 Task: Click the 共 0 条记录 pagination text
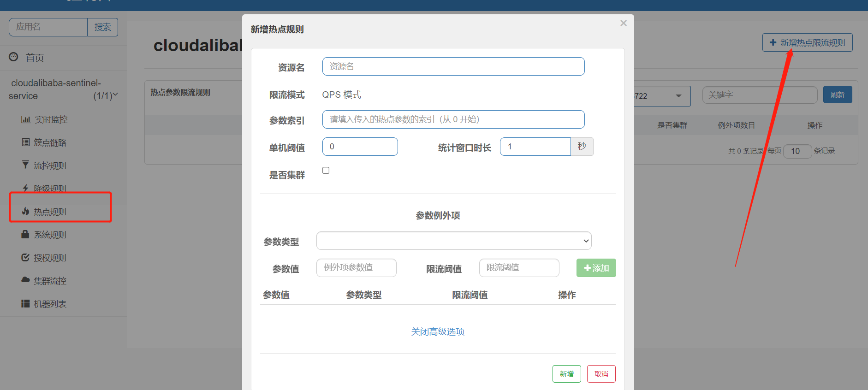click(746, 151)
